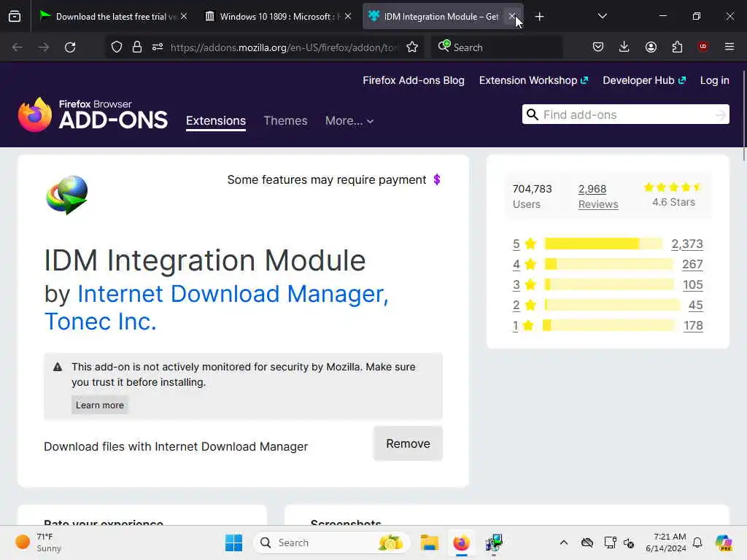Open the 105 three-star reviews count
This screenshot has width=747, height=560.
(693, 285)
